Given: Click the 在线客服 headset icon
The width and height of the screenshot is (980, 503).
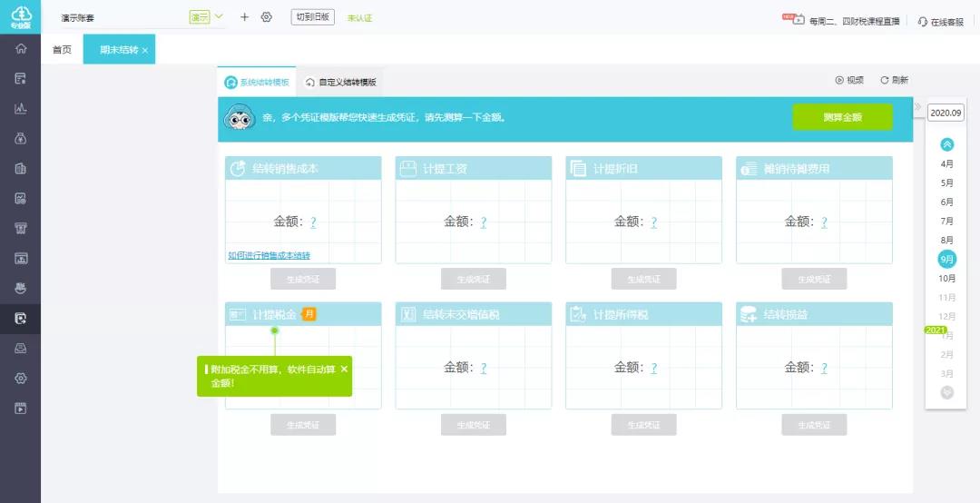Looking at the screenshot, I should (x=922, y=21).
